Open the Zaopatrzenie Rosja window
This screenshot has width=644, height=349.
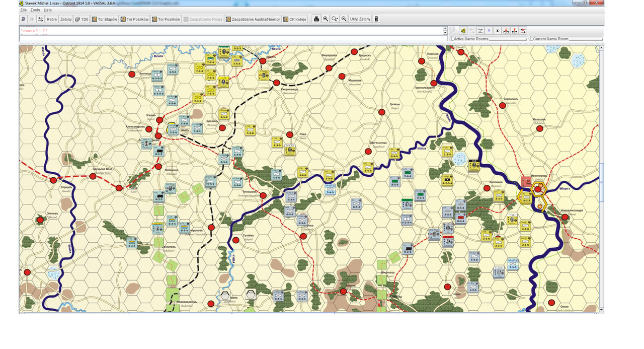coord(202,19)
